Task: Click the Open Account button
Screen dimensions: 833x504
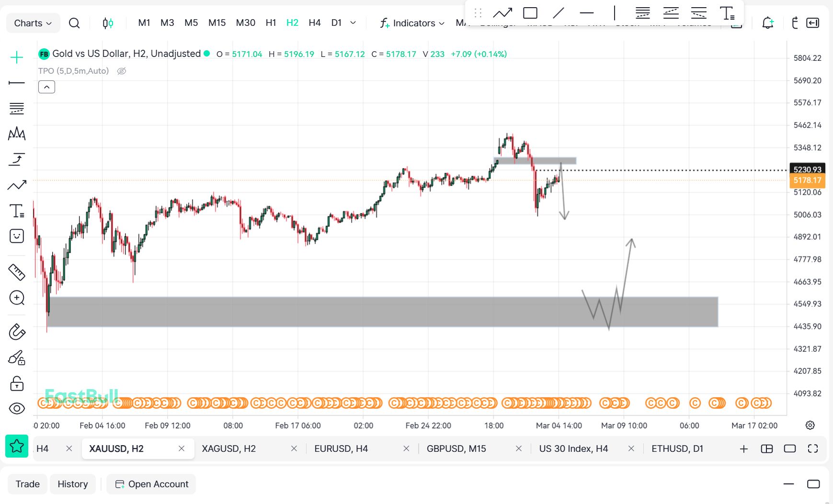Action: (x=151, y=484)
